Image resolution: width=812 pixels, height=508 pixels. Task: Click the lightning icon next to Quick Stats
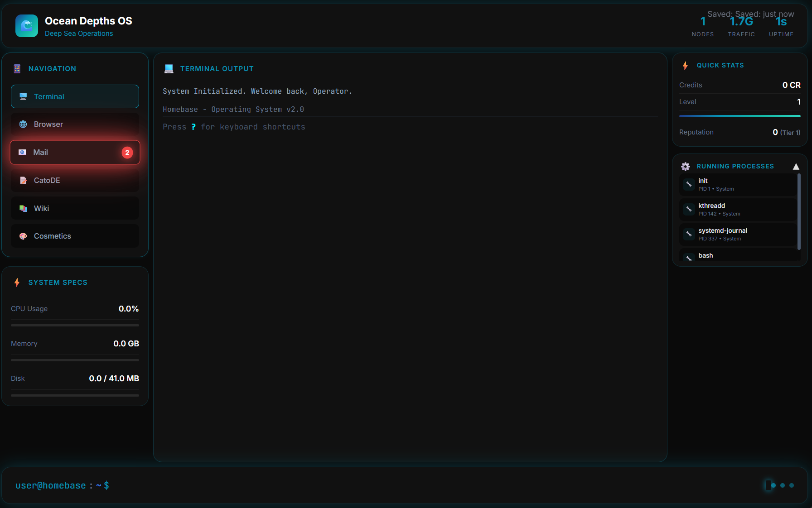685,66
